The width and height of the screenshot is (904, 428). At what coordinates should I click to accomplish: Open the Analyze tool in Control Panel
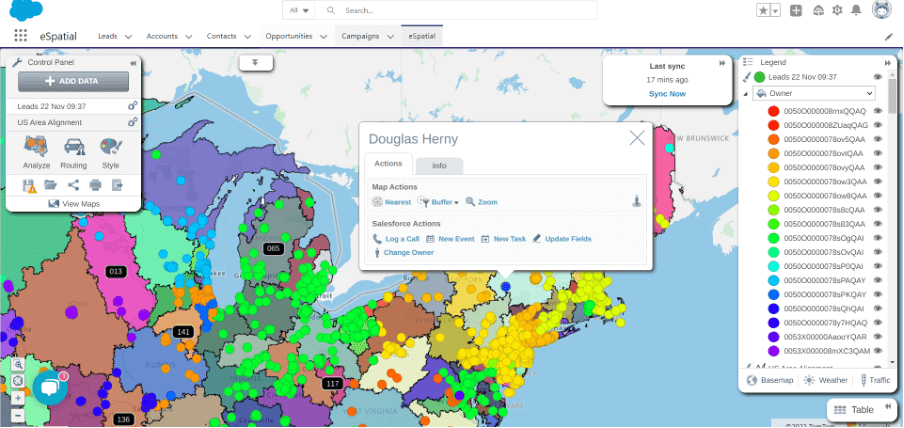37,151
